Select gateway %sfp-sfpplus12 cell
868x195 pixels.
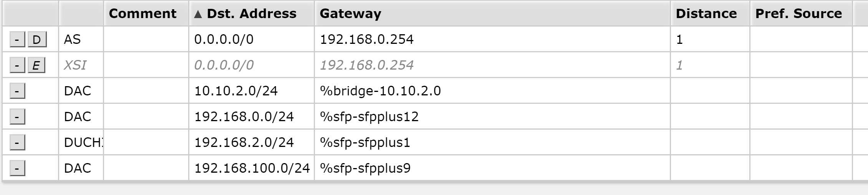pyautogui.click(x=369, y=117)
